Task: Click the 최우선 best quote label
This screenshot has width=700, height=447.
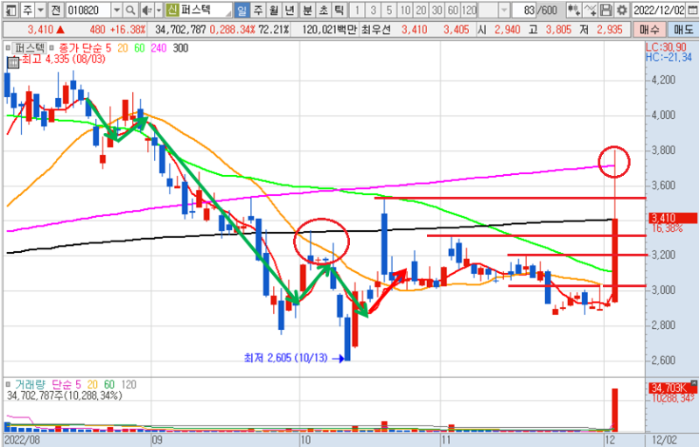Action: 376,30
